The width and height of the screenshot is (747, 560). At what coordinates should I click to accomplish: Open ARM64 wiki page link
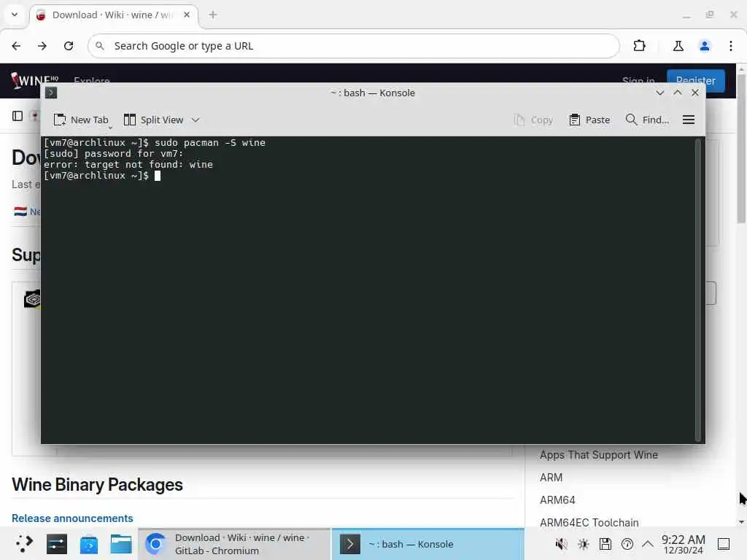click(557, 500)
